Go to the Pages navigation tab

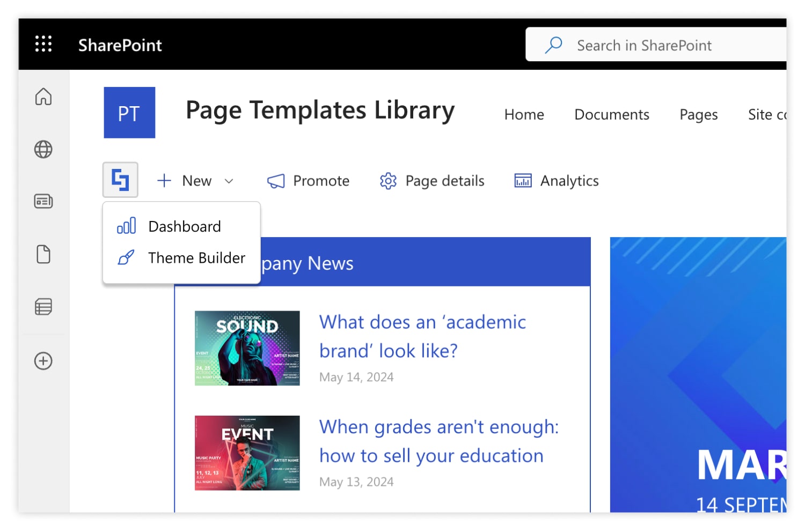pos(699,115)
